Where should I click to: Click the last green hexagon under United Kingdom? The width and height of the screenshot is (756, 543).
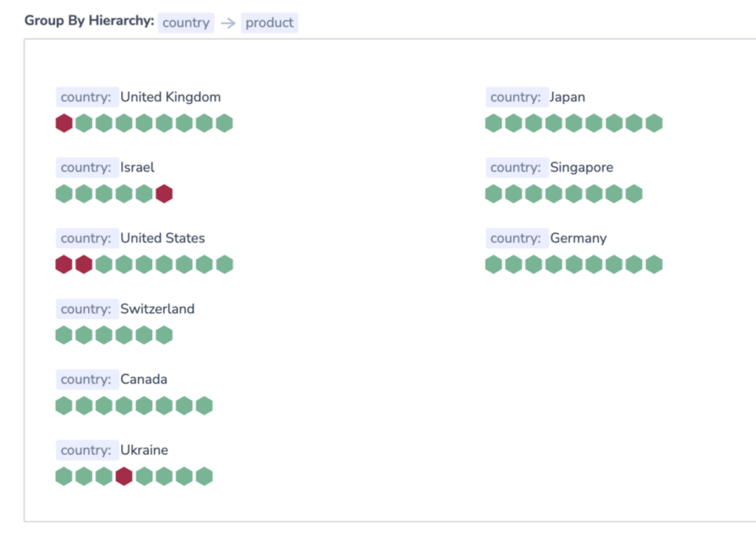pyautogui.click(x=224, y=123)
